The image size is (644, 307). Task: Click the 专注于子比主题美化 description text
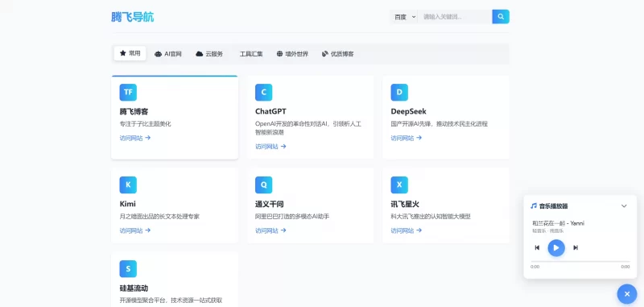coord(145,124)
